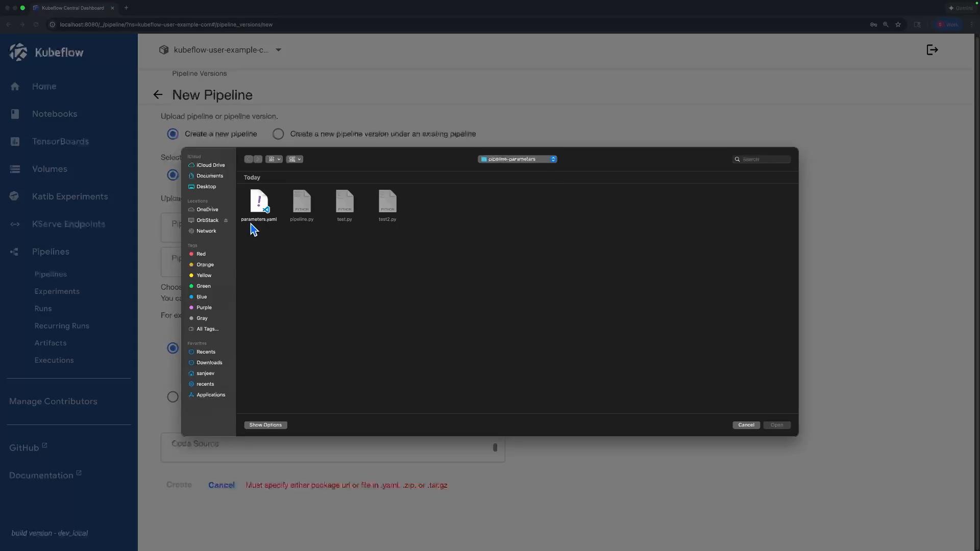Image resolution: width=980 pixels, height=551 pixels.
Task: Select the pipeline.py file icon
Action: point(302,201)
